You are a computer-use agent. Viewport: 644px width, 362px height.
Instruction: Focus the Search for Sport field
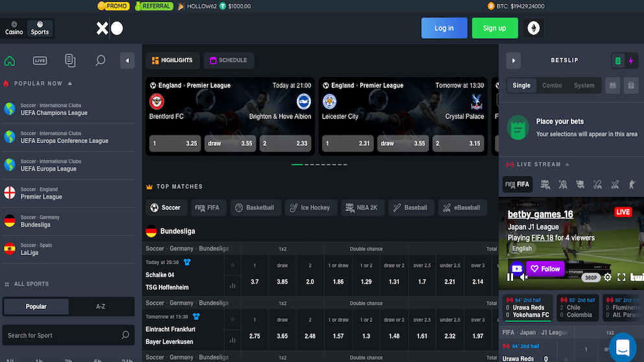69,335
